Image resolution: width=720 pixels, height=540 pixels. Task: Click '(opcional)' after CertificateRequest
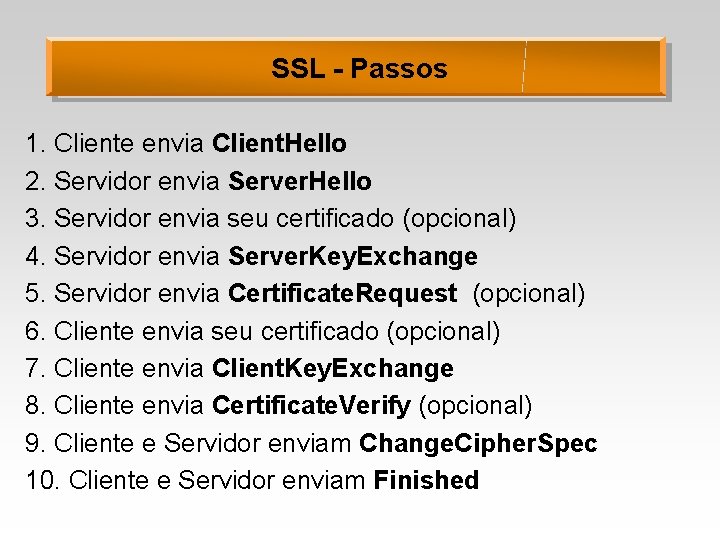pos(529,294)
